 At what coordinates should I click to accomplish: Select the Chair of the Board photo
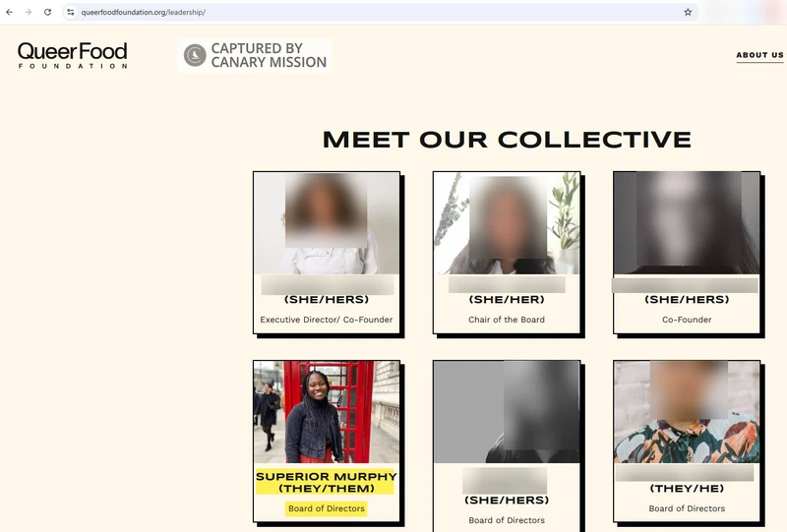tap(507, 223)
